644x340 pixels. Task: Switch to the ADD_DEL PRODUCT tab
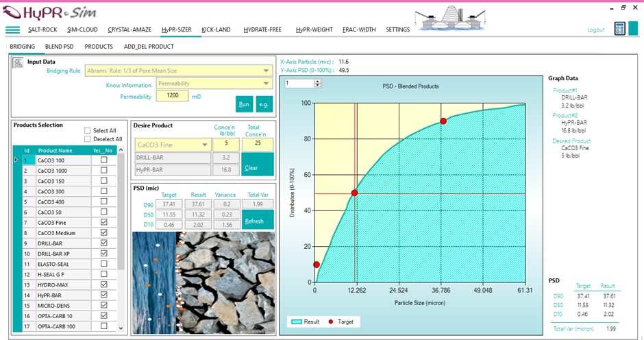(x=149, y=47)
